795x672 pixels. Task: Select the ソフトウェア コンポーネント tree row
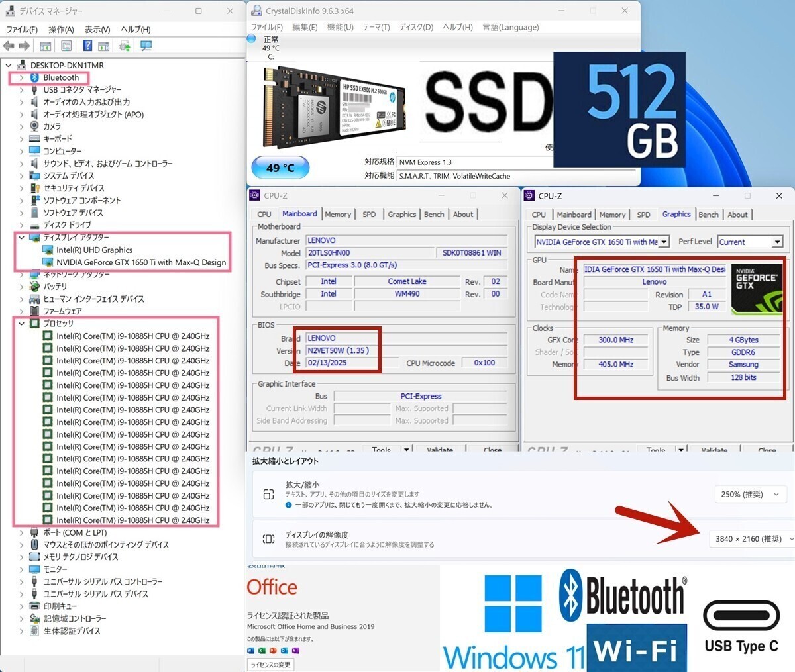82,201
